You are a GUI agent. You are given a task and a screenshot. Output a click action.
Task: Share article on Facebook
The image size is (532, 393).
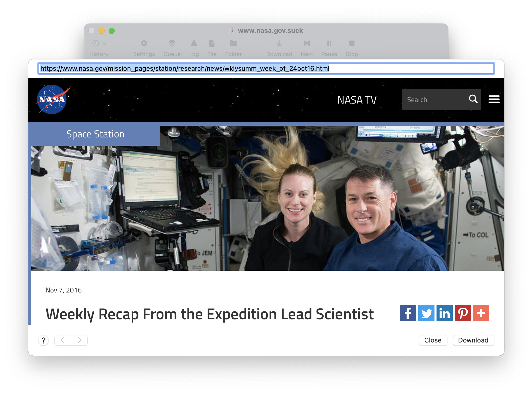(408, 313)
